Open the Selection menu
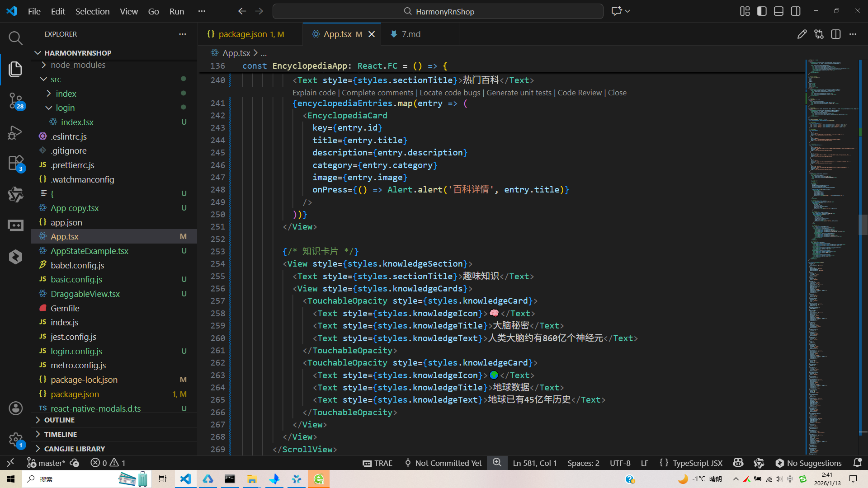The width and height of the screenshot is (868, 488). pyautogui.click(x=92, y=11)
